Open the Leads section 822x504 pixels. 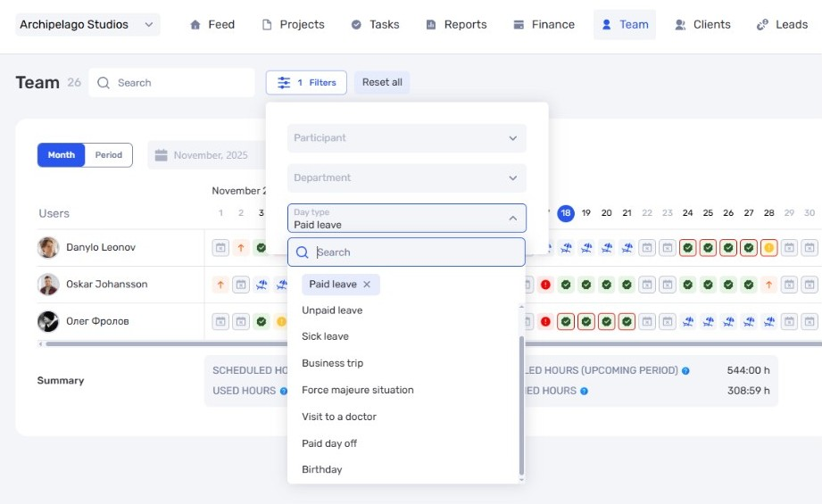point(782,25)
